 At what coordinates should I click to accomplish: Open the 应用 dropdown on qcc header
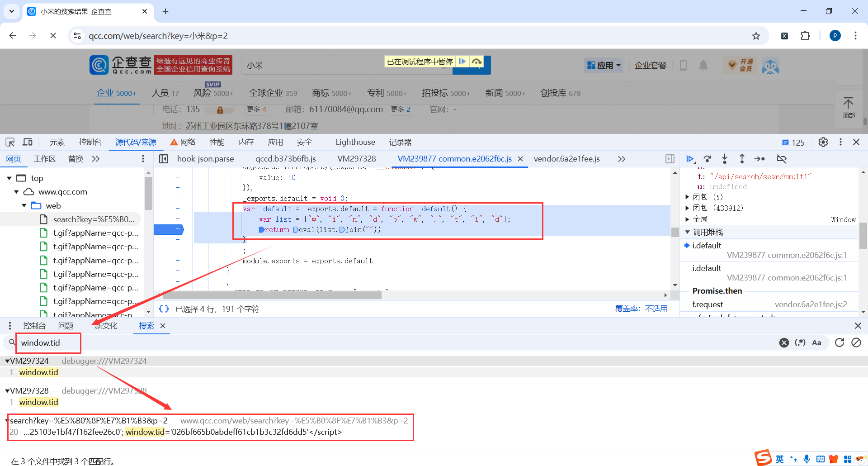(x=604, y=66)
